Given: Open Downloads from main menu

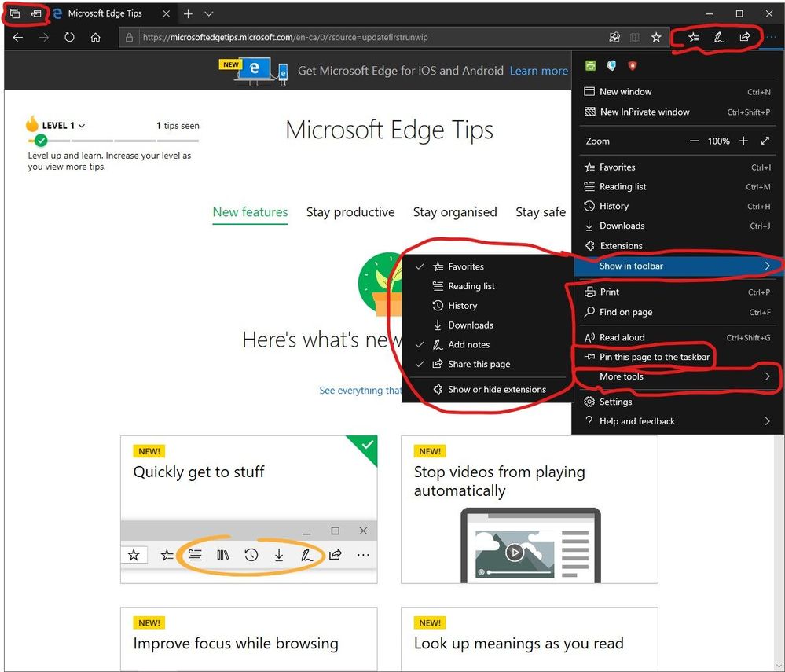Looking at the screenshot, I should click(678, 226).
